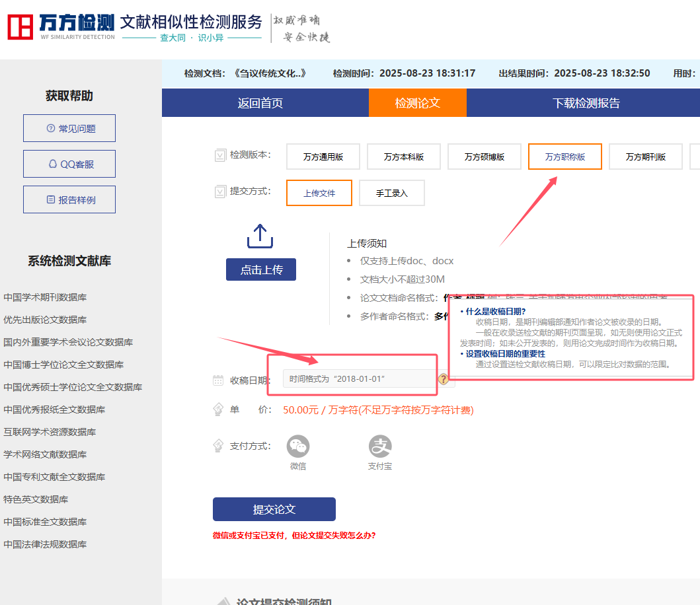The width and height of the screenshot is (700, 605).
Task: Open the question mark help icon beside 收稿日期
Action: (444, 379)
